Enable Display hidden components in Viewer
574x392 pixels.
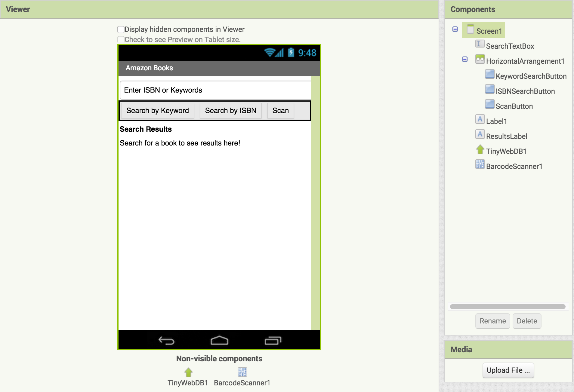[x=121, y=29]
